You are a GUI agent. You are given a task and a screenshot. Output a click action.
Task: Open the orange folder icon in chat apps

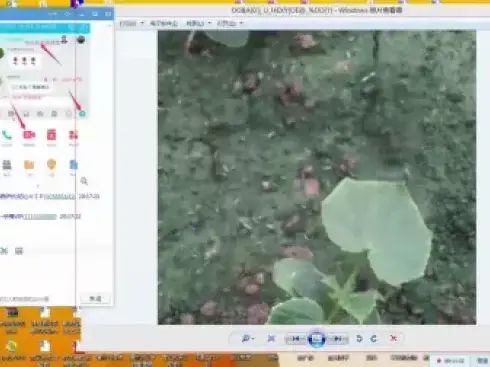[29, 164]
